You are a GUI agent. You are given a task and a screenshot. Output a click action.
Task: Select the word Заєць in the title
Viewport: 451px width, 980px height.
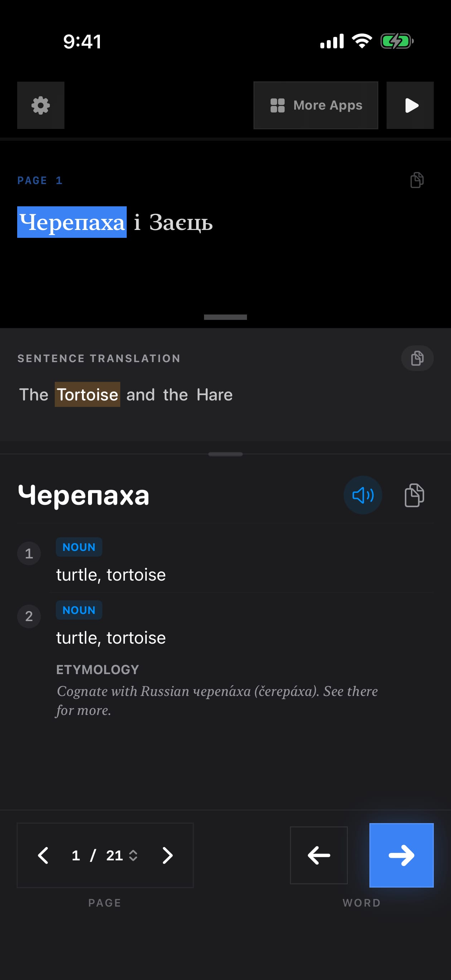[x=181, y=222]
